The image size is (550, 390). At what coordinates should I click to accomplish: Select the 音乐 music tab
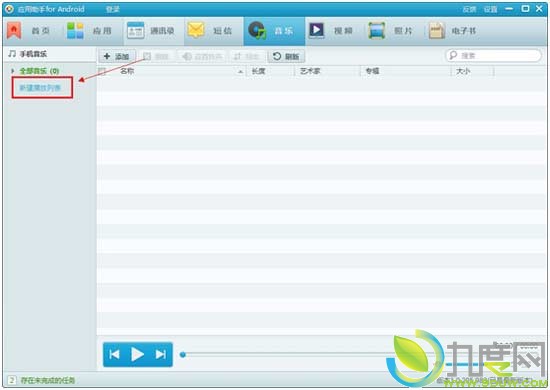[x=274, y=31]
